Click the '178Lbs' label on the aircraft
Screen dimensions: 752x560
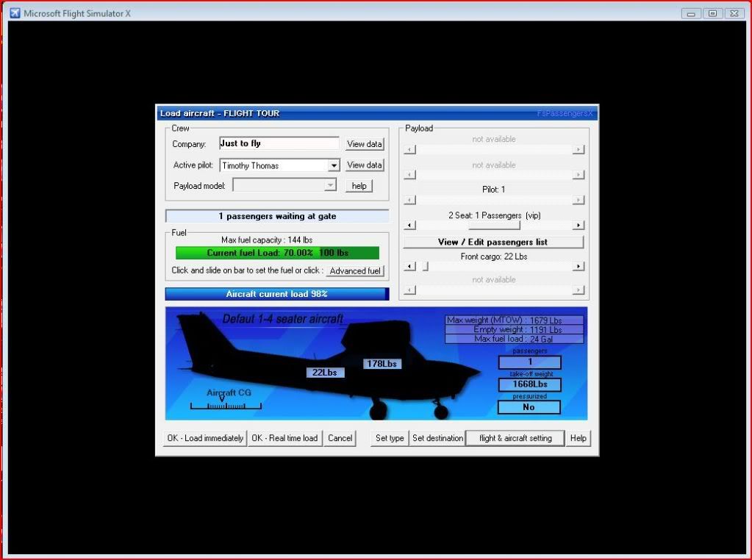pyautogui.click(x=382, y=364)
